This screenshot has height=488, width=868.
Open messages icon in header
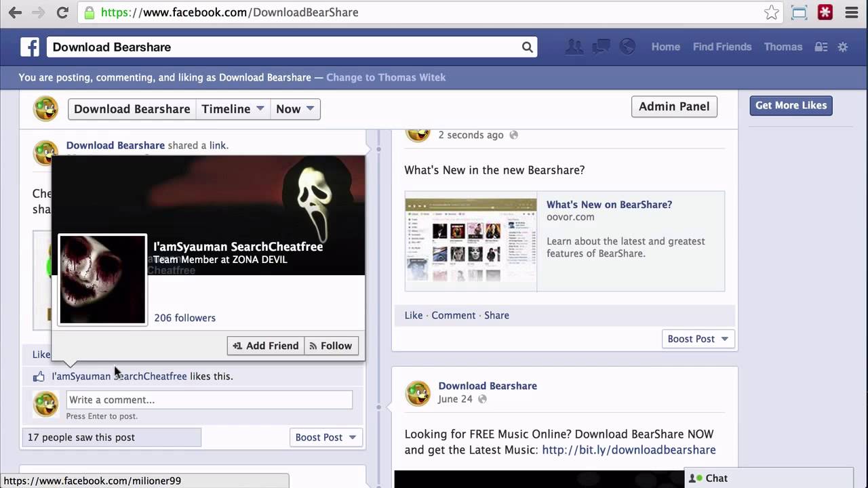tap(601, 47)
